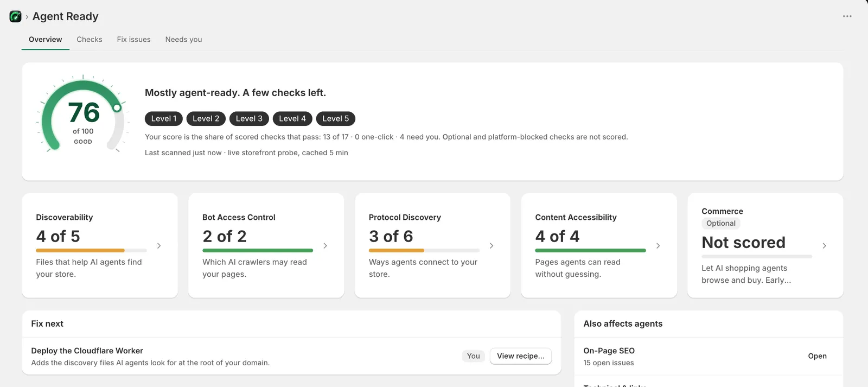
Task: Click the 4 of 4 score text
Action: click(557, 237)
